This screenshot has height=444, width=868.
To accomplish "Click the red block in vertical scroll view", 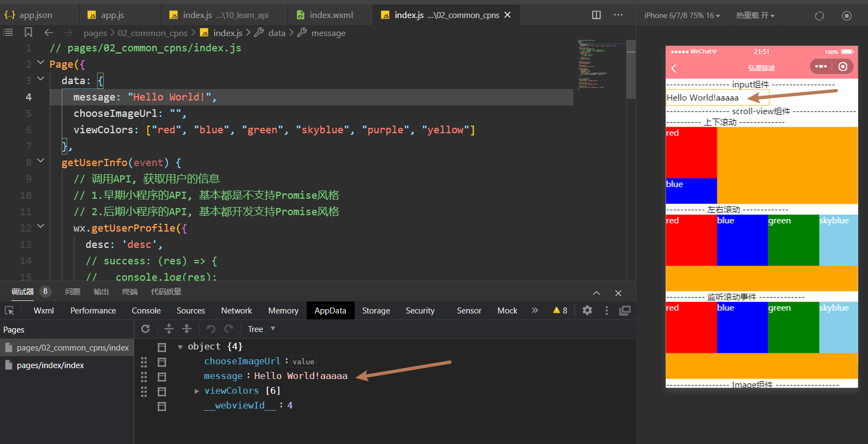I will pyautogui.click(x=691, y=152).
